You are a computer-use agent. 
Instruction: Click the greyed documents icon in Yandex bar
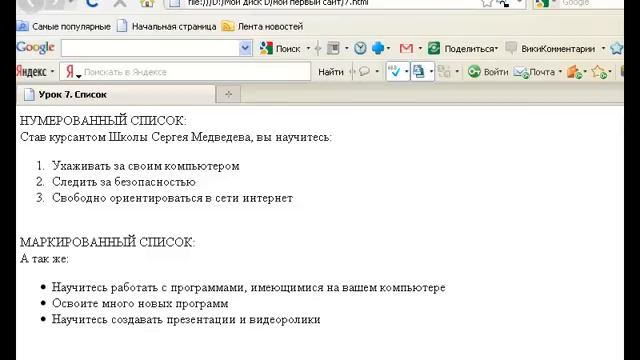pos(444,72)
